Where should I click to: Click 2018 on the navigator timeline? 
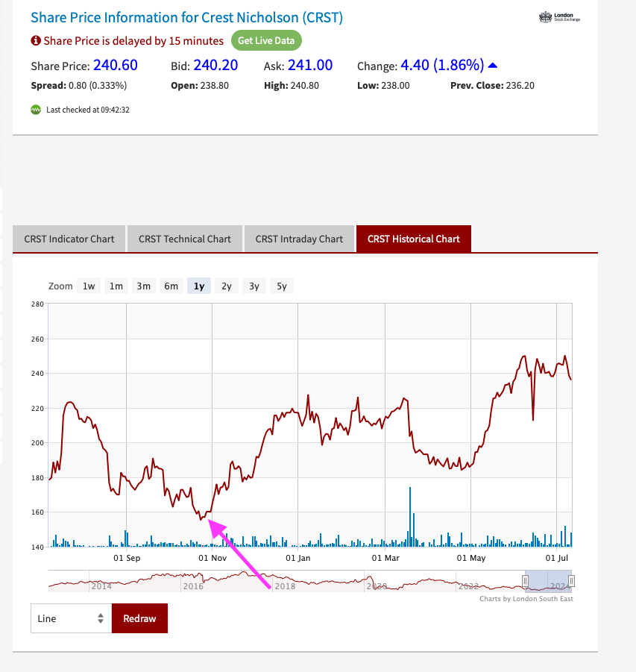tap(285, 586)
